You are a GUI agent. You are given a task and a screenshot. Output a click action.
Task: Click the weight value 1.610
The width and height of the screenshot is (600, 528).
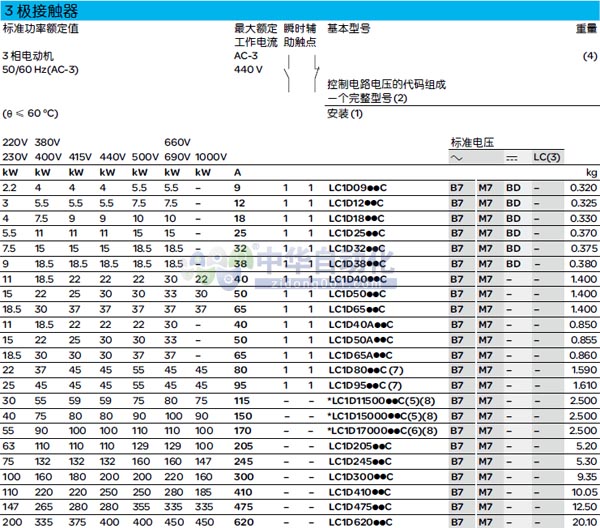click(585, 385)
